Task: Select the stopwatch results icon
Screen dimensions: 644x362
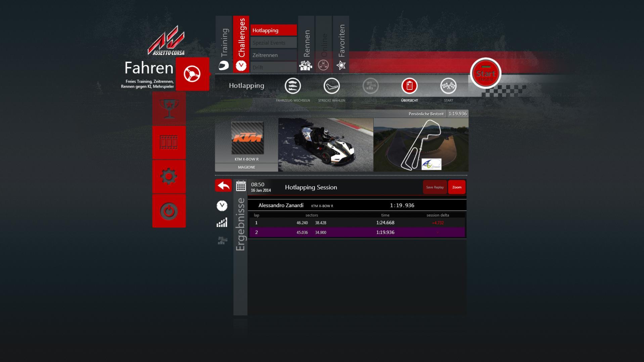Action: (x=222, y=205)
